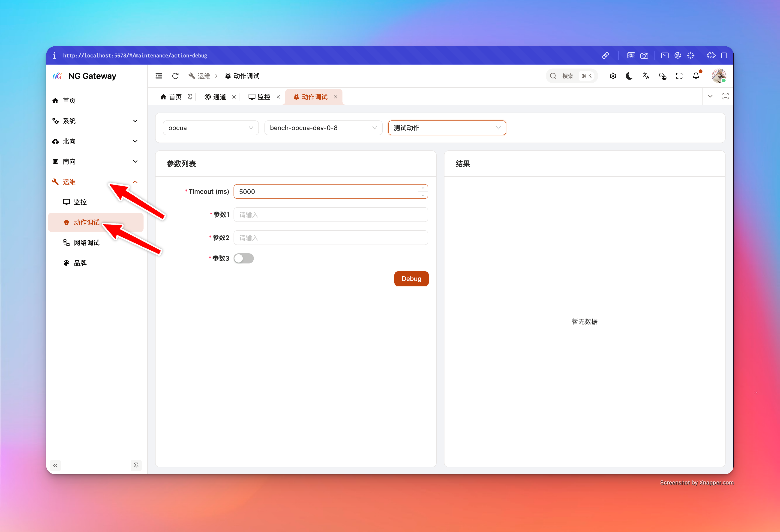
Task: Open settings via the gear icon
Action: tap(612, 76)
